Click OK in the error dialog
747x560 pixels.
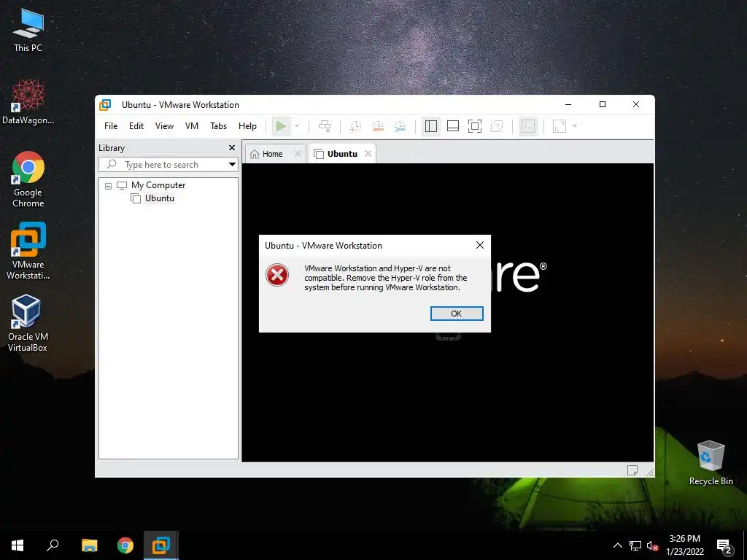(x=457, y=314)
